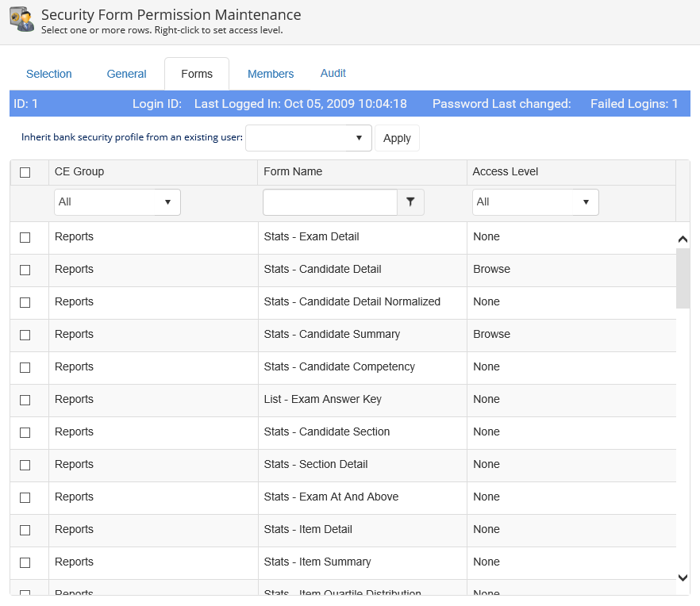
Task: Toggle the select-all checkbox in header
Action: click(x=25, y=172)
